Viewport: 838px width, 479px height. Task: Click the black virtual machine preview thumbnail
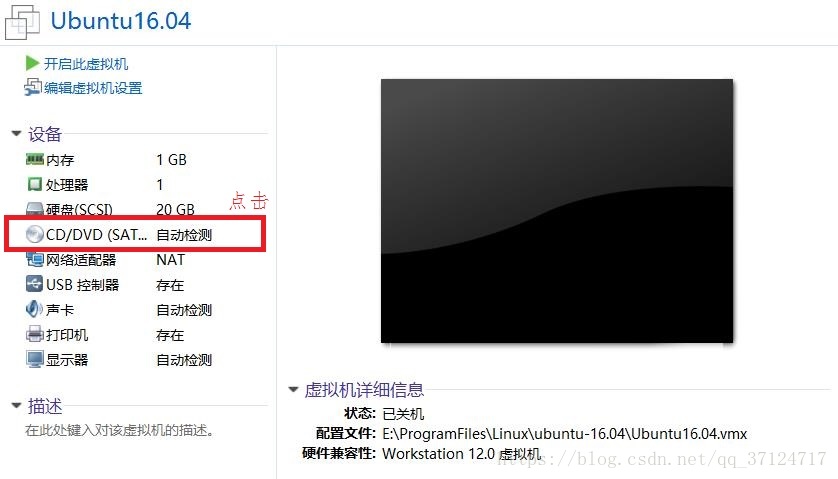[x=557, y=211]
